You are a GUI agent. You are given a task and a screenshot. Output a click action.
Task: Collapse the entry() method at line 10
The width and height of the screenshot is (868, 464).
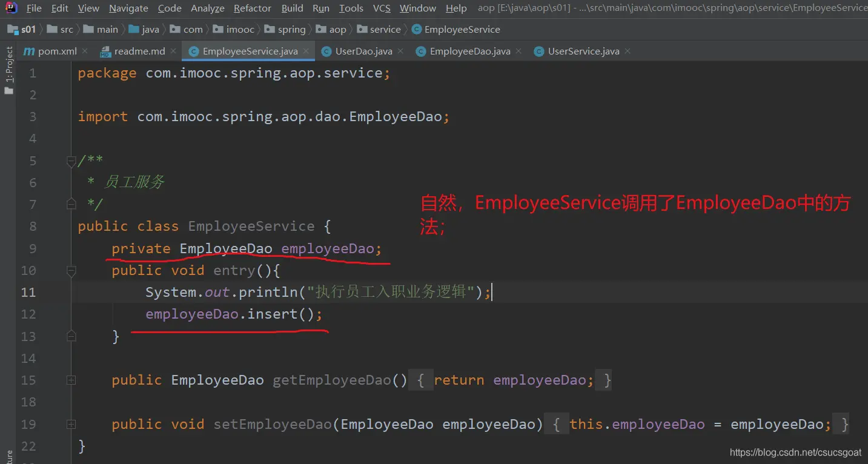(71, 271)
